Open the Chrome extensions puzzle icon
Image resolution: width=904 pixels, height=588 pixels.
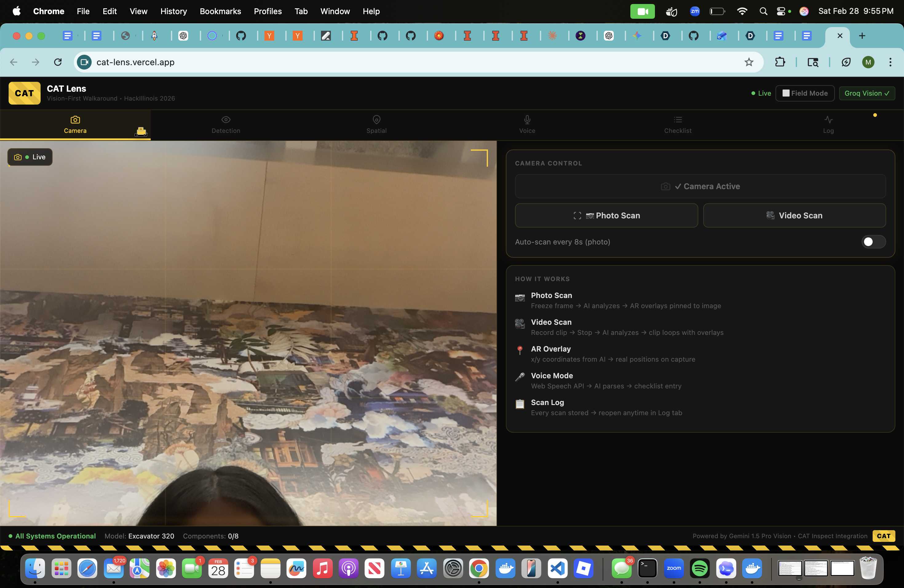pos(780,62)
